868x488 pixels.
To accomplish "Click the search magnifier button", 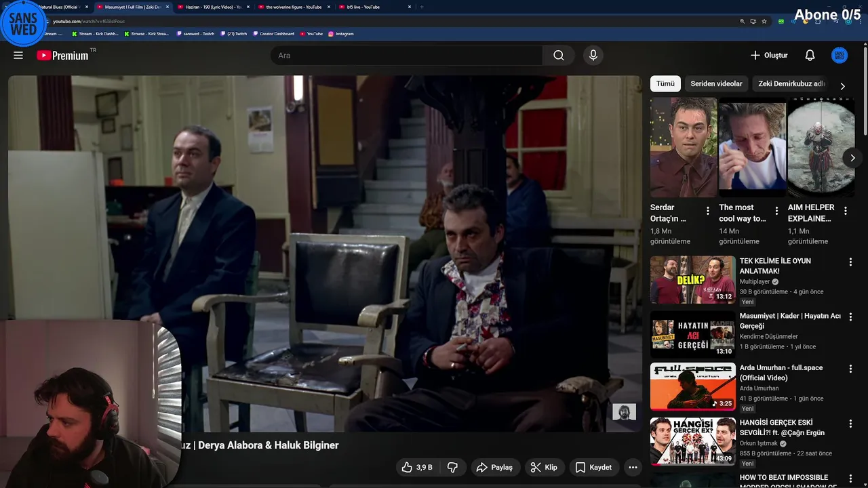I will point(559,56).
